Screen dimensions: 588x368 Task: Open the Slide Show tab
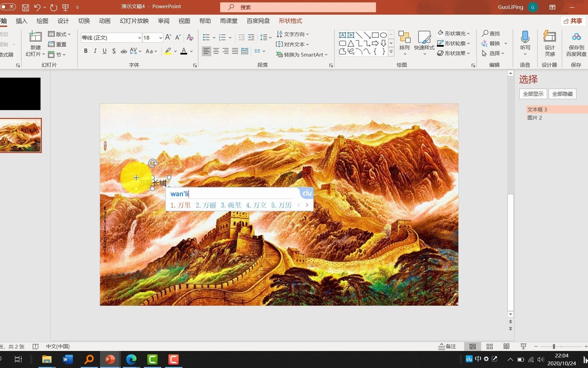[x=134, y=21]
